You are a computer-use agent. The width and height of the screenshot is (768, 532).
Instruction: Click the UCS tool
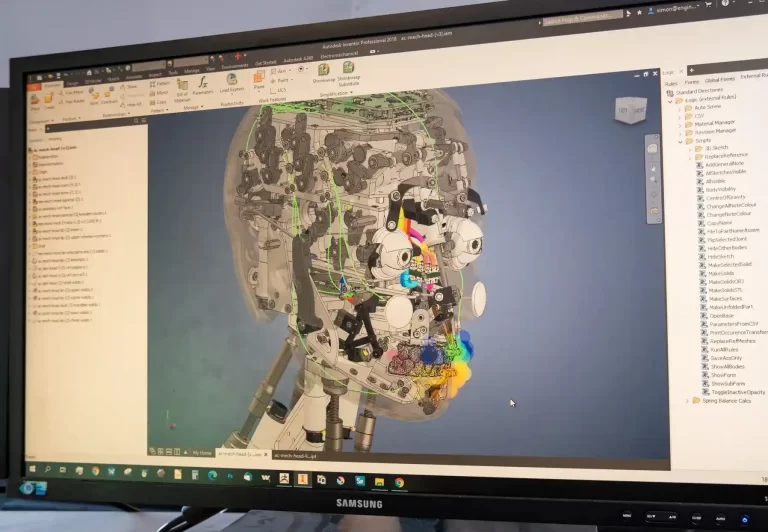[x=278, y=91]
